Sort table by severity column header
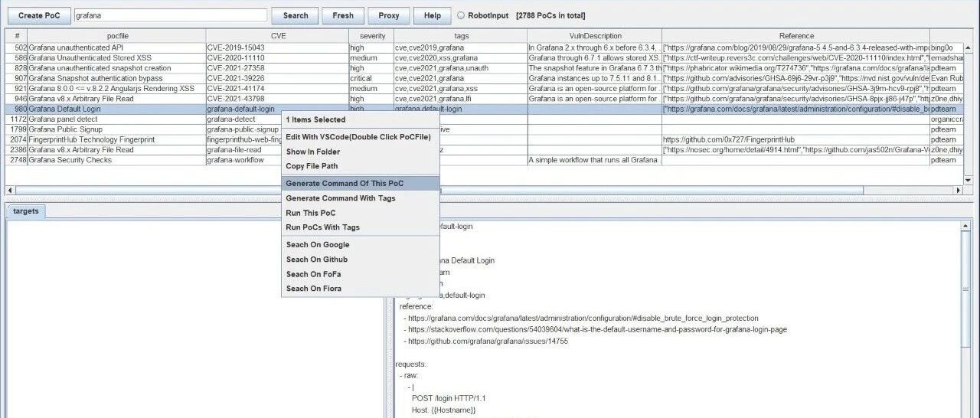Image resolution: width=980 pixels, height=418 pixels. 372,36
